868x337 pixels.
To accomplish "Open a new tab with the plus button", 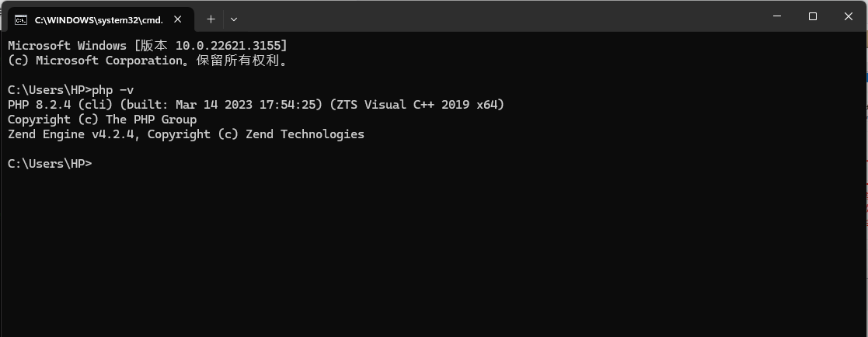I will (x=211, y=19).
